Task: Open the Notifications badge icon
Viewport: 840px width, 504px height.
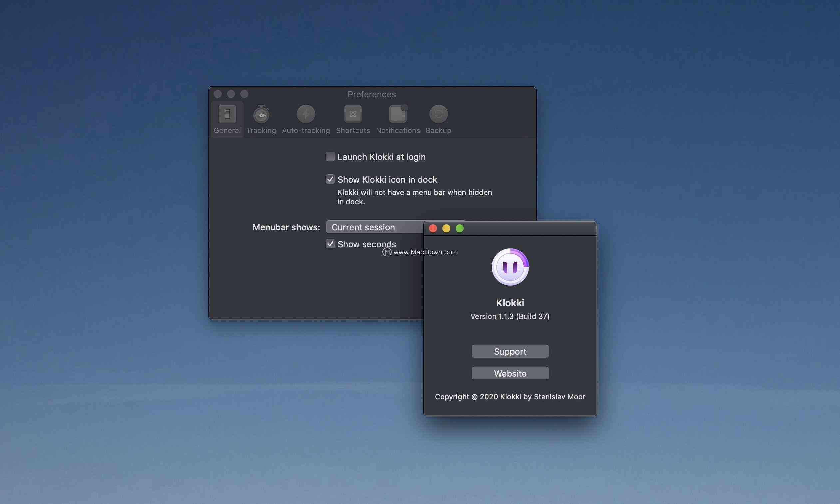Action: click(x=398, y=114)
